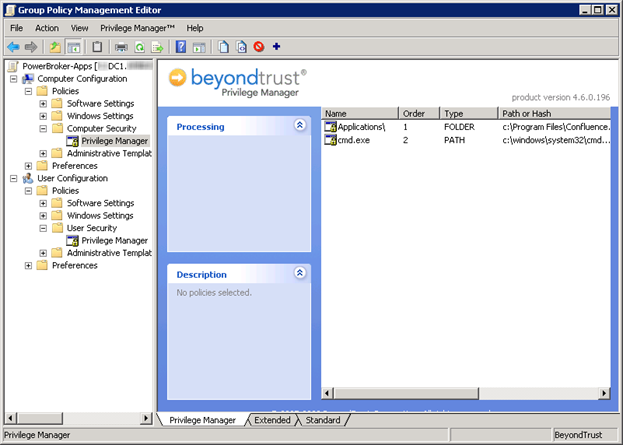Screen dimensions: 623x445
Task: Open the Help menu
Action: pos(195,28)
